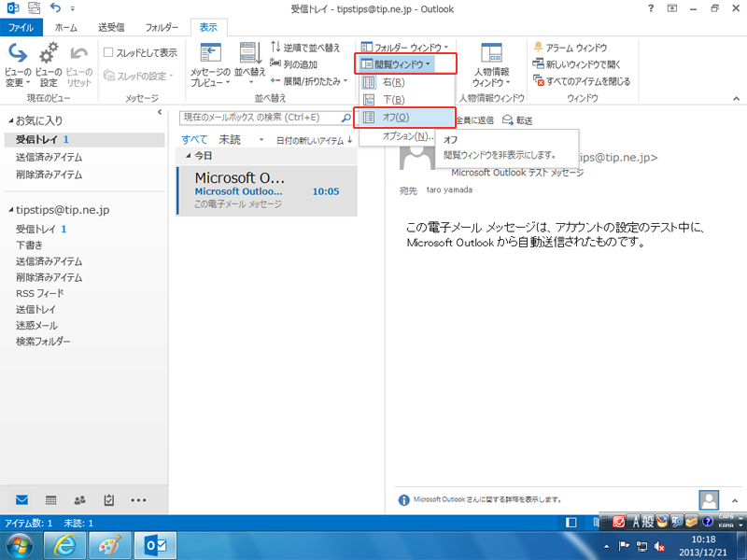Open 迷惑メール folder

point(36,325)
